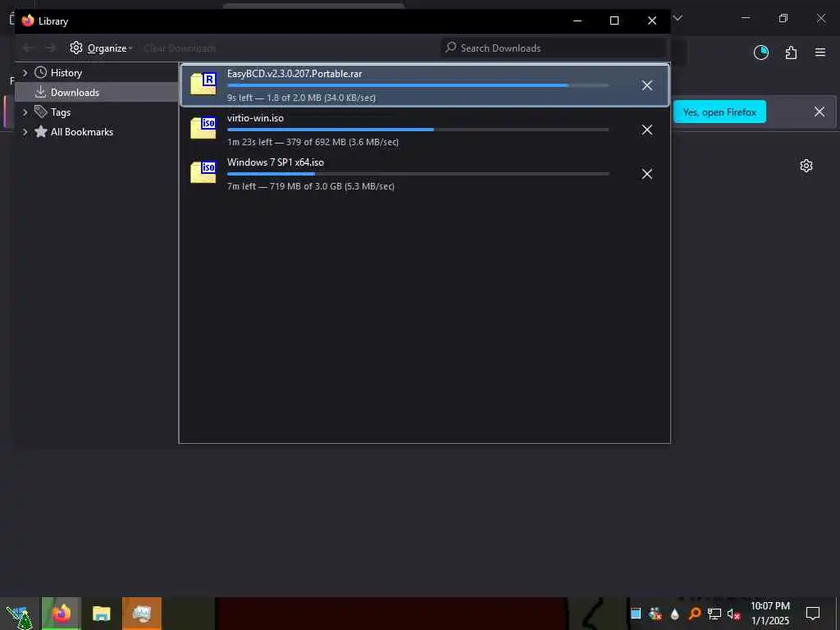The height and width of the screenshot is (630, 840).
Task: Cancel the virtio-win.iso download
Action: [646, 130]
